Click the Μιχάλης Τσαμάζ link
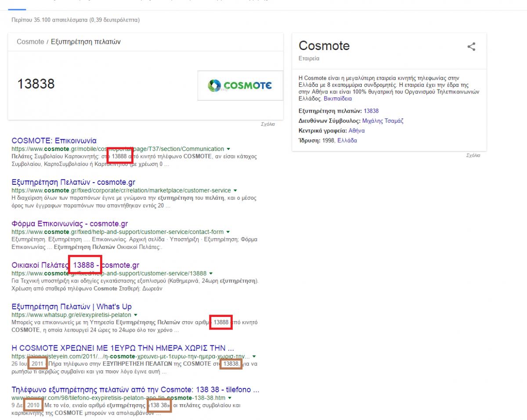The image size is (527, 420). click(383, 121)
